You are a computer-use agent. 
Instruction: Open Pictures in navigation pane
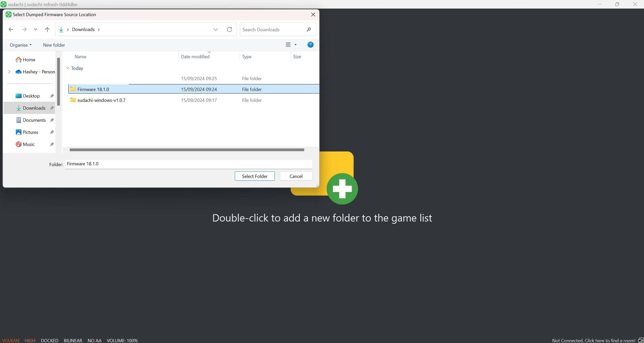(31, 132)
